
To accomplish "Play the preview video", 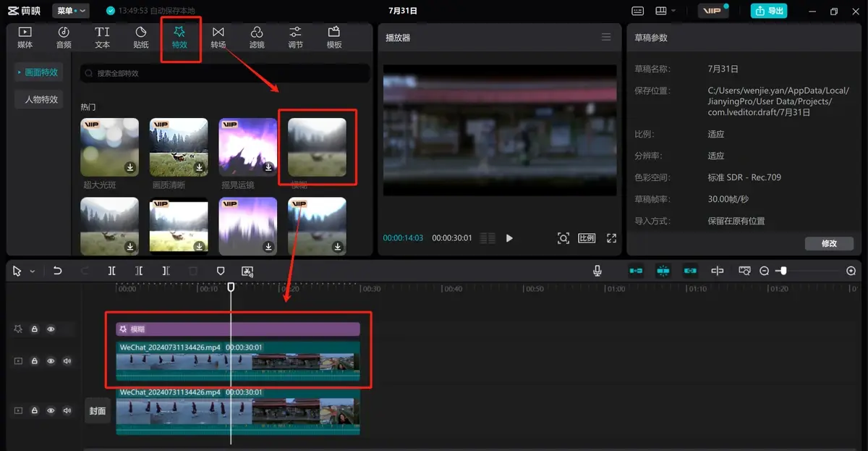I will (509, 237).
